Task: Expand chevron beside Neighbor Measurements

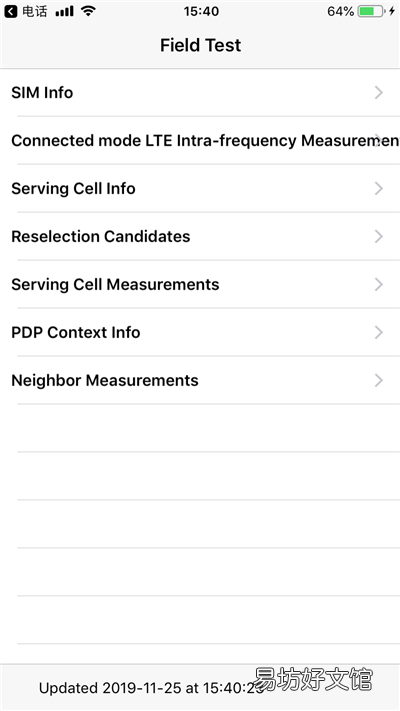Action: 379,380
